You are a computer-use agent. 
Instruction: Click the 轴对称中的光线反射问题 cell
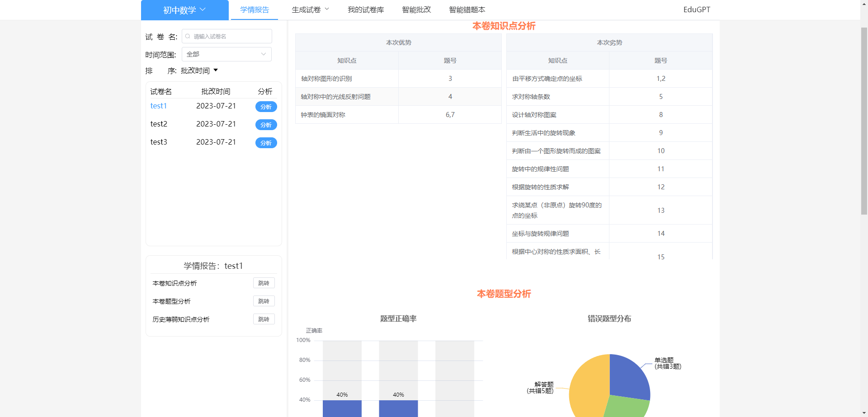347,97
